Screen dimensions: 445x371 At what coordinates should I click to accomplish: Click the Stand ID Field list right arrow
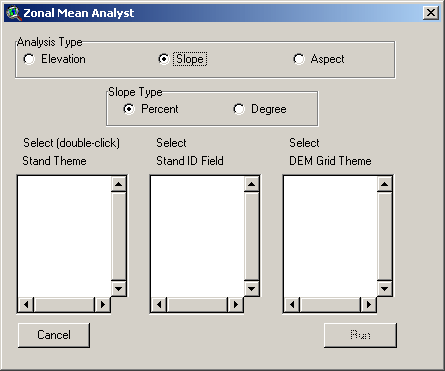[x=236, y=304]
